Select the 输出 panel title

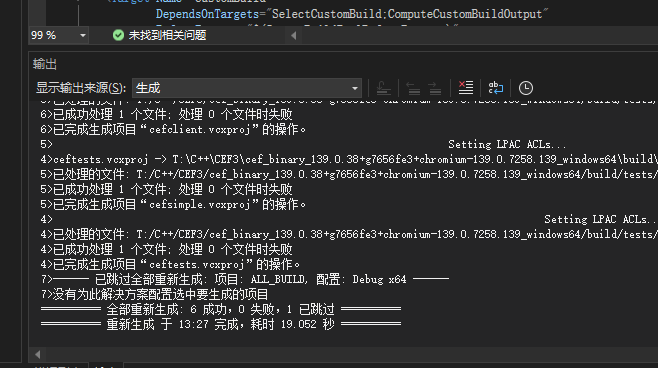coord(44,64)
